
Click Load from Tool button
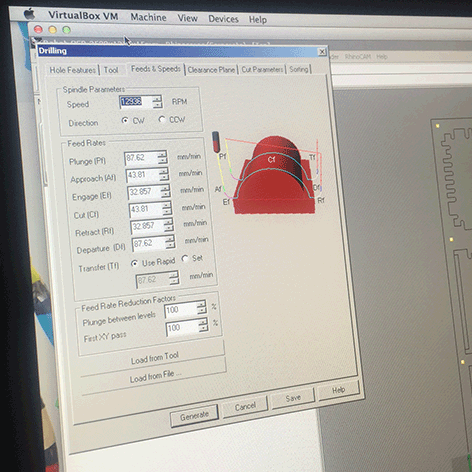[154, 358]
